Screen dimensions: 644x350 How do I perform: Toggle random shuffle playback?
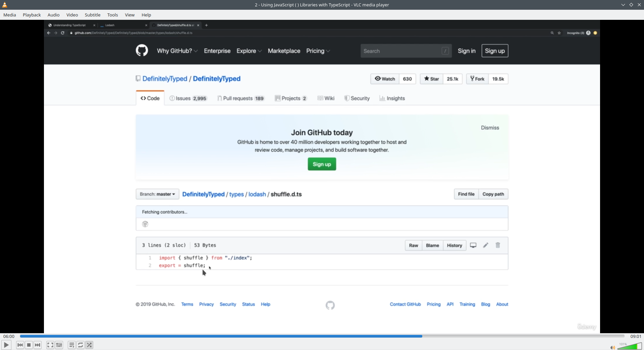(89, 345)
